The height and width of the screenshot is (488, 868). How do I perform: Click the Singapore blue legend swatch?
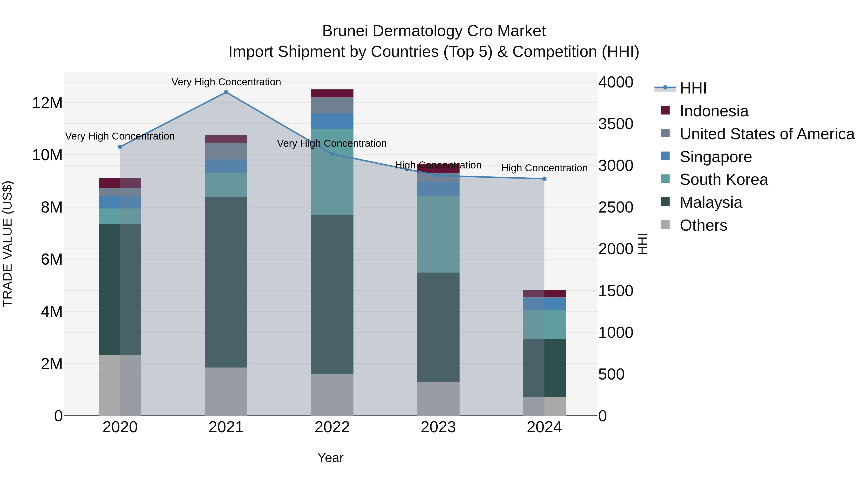(665, 156)
